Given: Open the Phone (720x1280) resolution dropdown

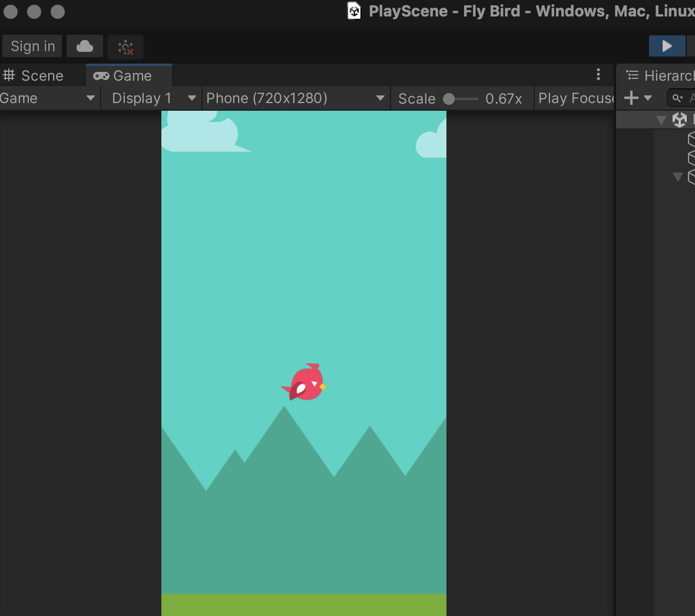Looking at the screenshot, I should (296, 98).
